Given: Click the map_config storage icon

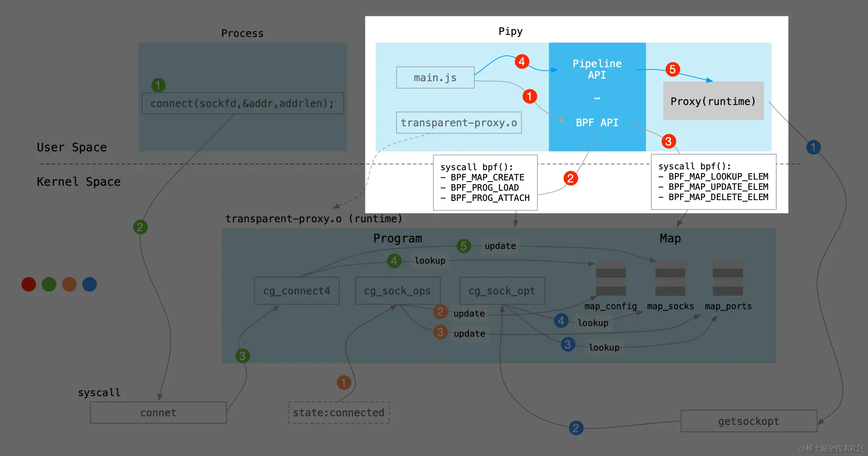Looking at the screenshot, I should click(611, 278).
